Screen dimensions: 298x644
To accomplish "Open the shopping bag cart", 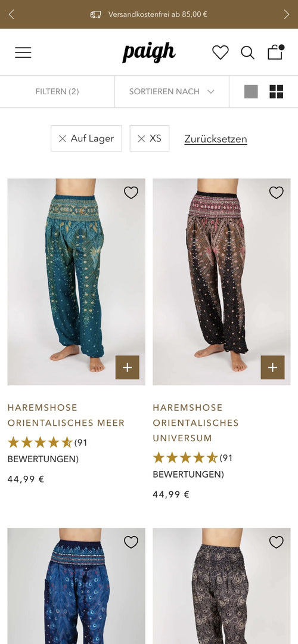I will [275, 52].
